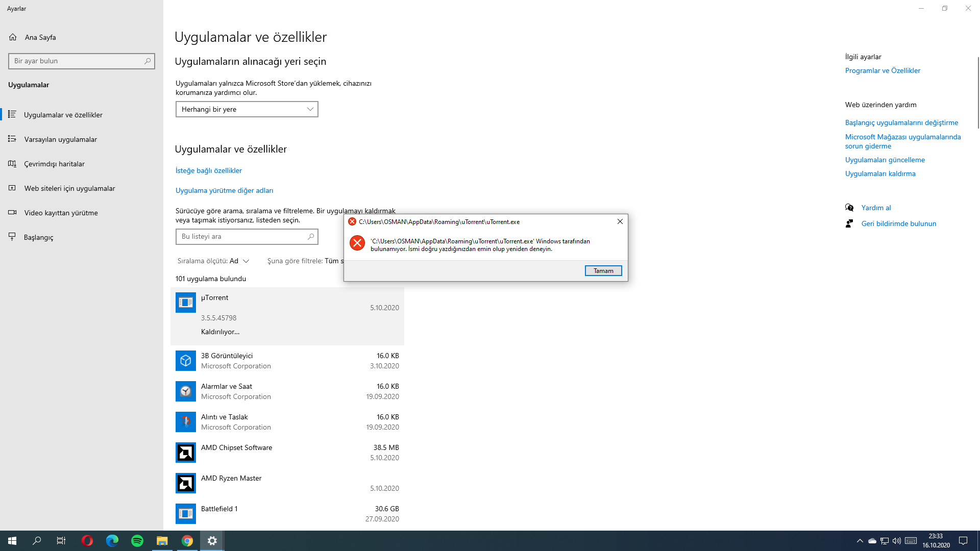Screen dimensions: 980x551
Task: Click the search magnifier in Bir ayar bulun
Action: (x=148, y=61)
